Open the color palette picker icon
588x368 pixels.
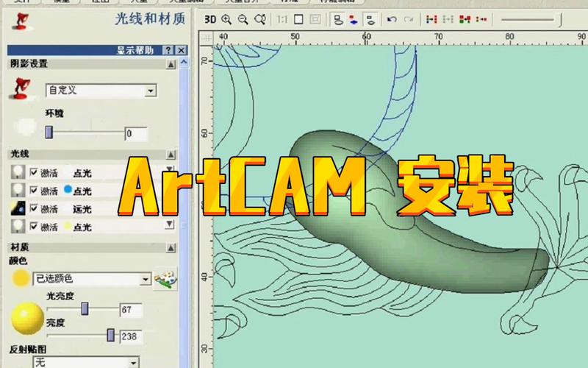pyautogui.click(x=165, y=279)
